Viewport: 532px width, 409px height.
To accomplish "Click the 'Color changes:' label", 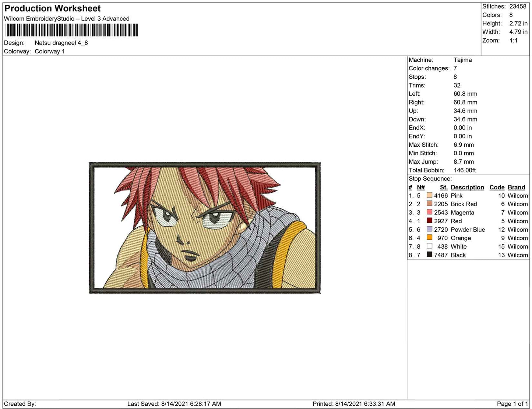I will click(429, 68).
